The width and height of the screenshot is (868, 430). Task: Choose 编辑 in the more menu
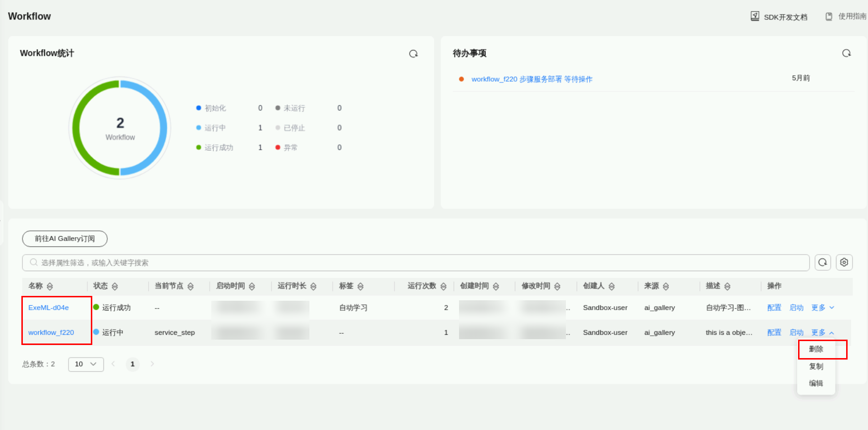(x=816, y=383)
